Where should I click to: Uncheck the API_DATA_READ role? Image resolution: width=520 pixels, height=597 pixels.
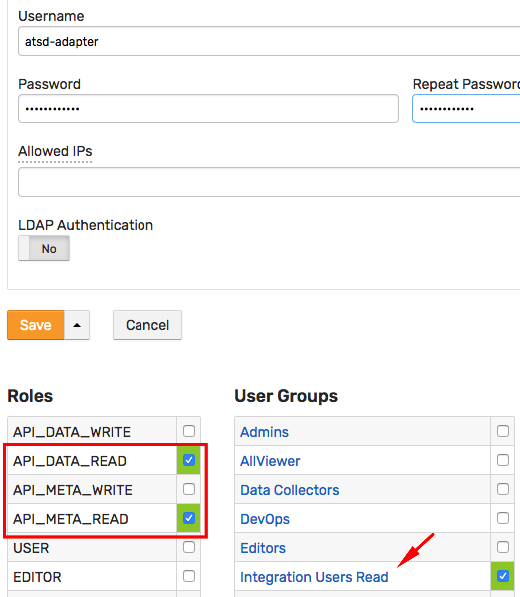point(189,460)
